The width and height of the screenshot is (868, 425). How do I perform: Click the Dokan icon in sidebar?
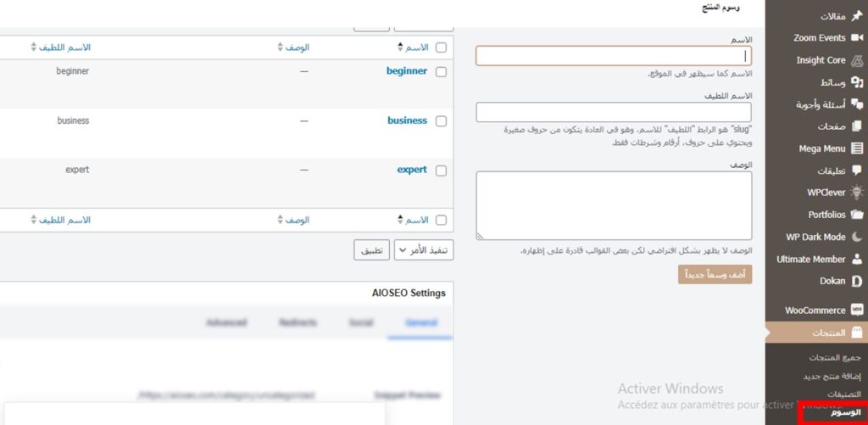coord(857,281)
